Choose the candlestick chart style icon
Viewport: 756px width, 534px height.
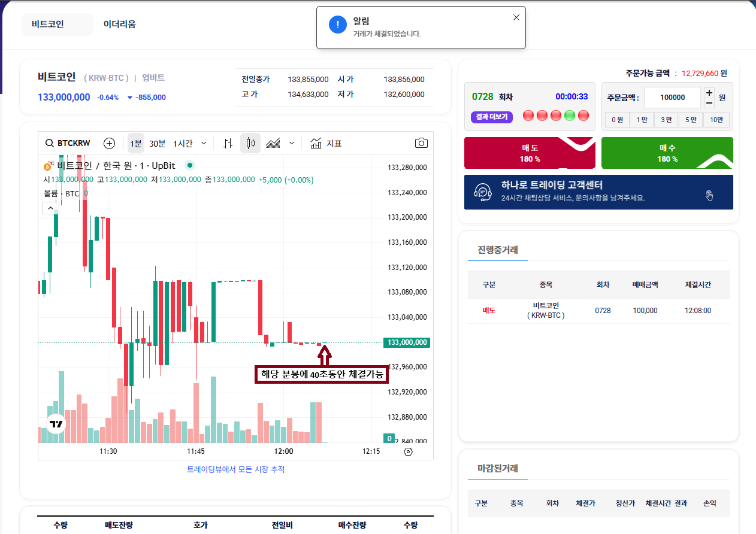tap(250, 143)
